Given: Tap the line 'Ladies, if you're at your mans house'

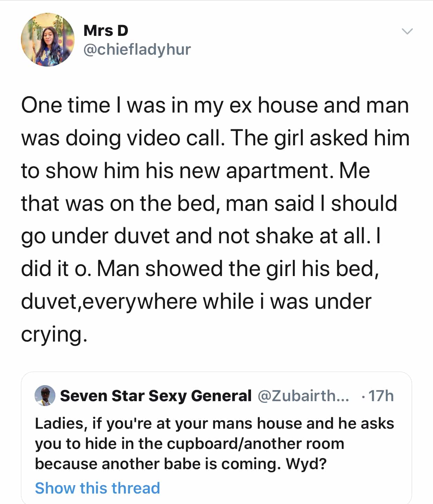Looking at the screenshot, I should pyautogui.click(x=214, y=423).
